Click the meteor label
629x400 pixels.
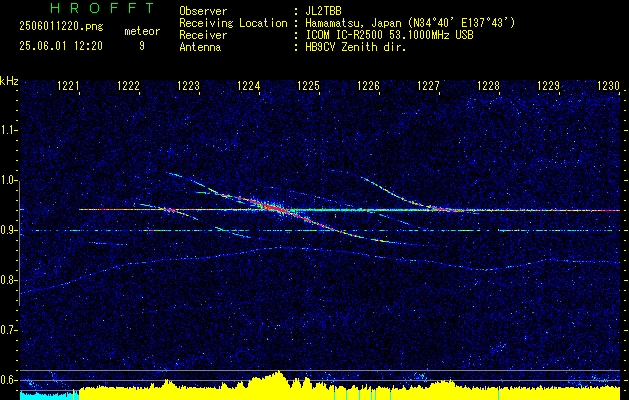click(x=142, y=31)
